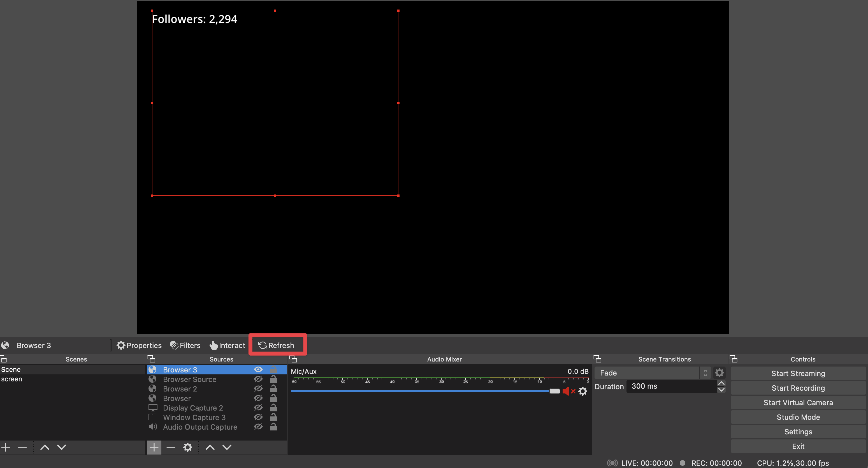The image size is (868, 468).
Task: Click the Mic/Aux volume slider handle
Action: 554,391
